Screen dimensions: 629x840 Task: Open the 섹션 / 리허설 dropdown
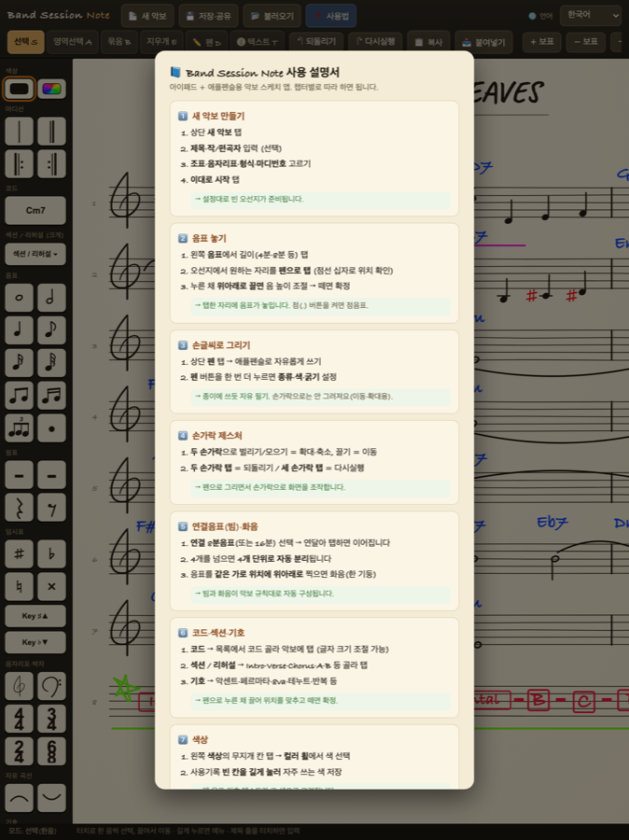35,253
